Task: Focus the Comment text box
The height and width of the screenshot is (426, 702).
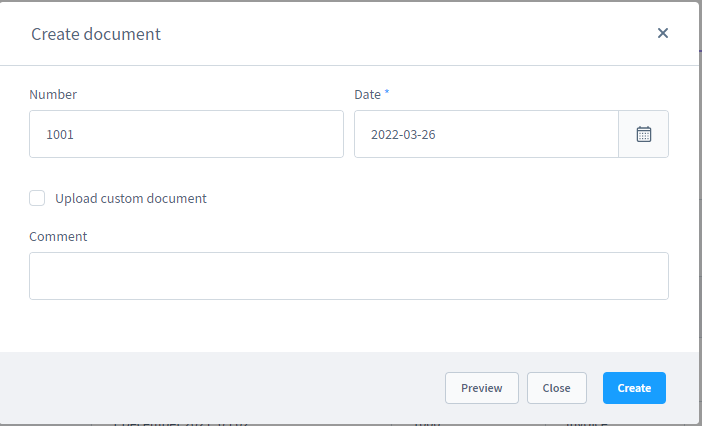Action: 348,276
